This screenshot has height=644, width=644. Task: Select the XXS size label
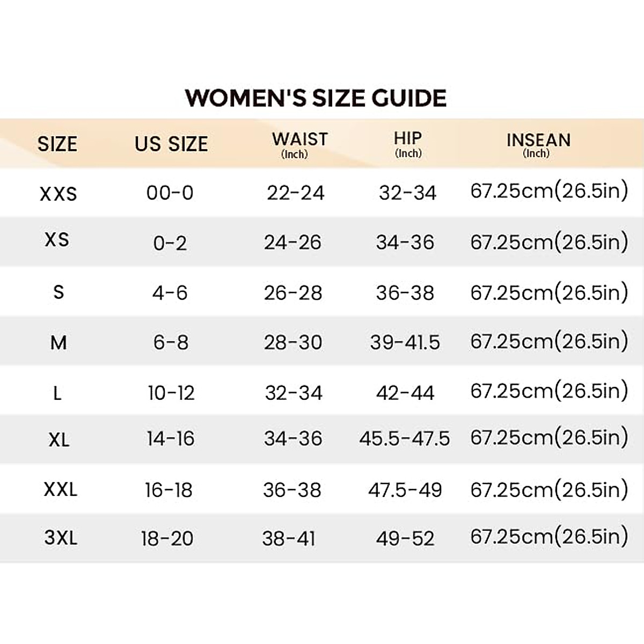pyautogui.click(x=58, y=194)
